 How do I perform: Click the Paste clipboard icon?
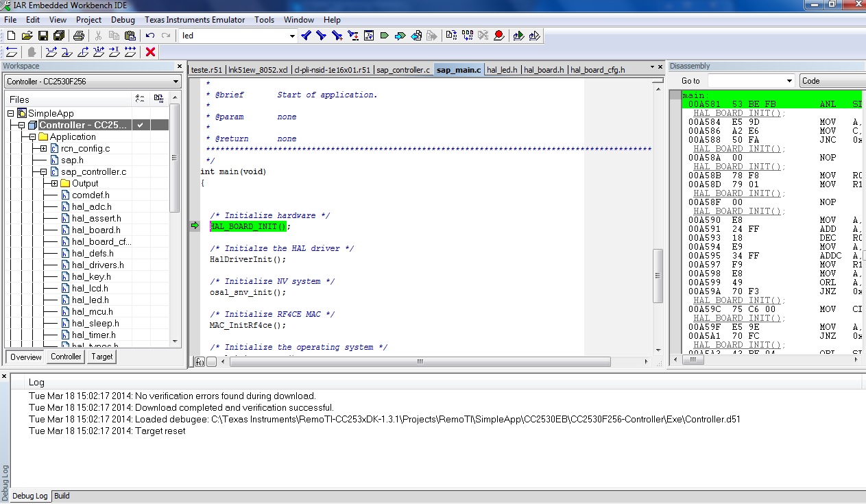coord(130,36)
